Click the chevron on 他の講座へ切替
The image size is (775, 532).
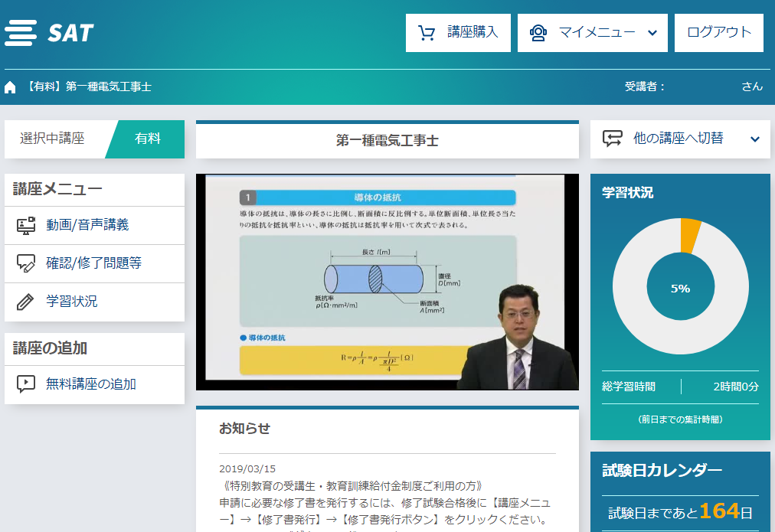coord(755,139)
